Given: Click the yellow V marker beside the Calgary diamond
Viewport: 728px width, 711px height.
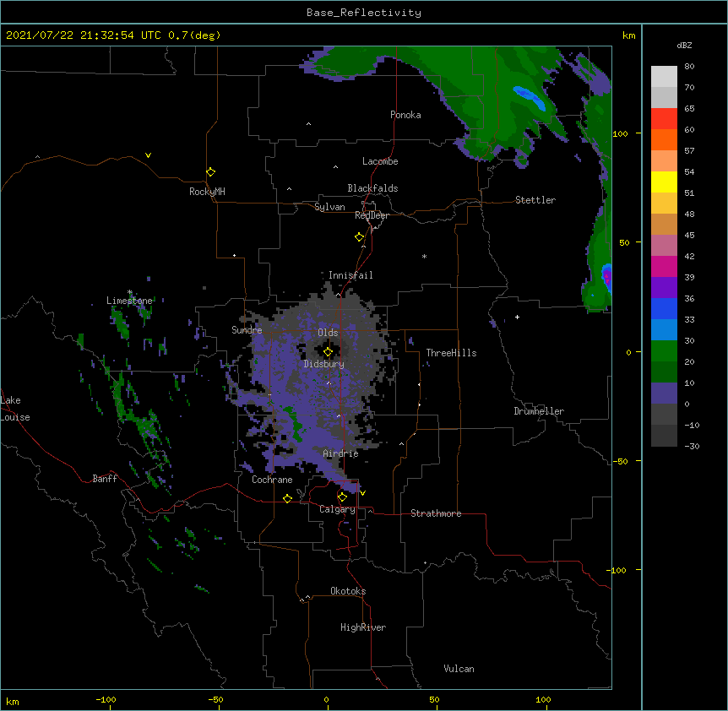Looking at the screenshot, I should click(362, 493).
